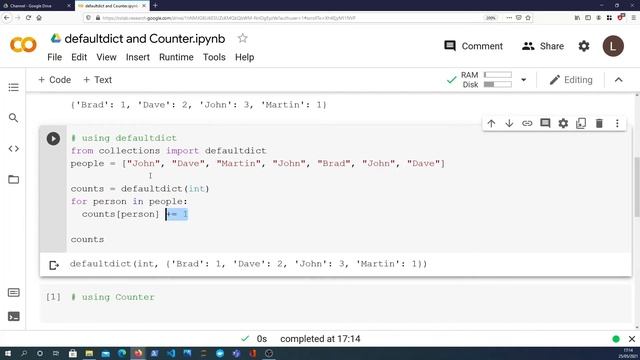Viewport: 640px width, 360px height.
Task: Open the Edit menu
Action: pyautogui.click(x=79, y=57)
